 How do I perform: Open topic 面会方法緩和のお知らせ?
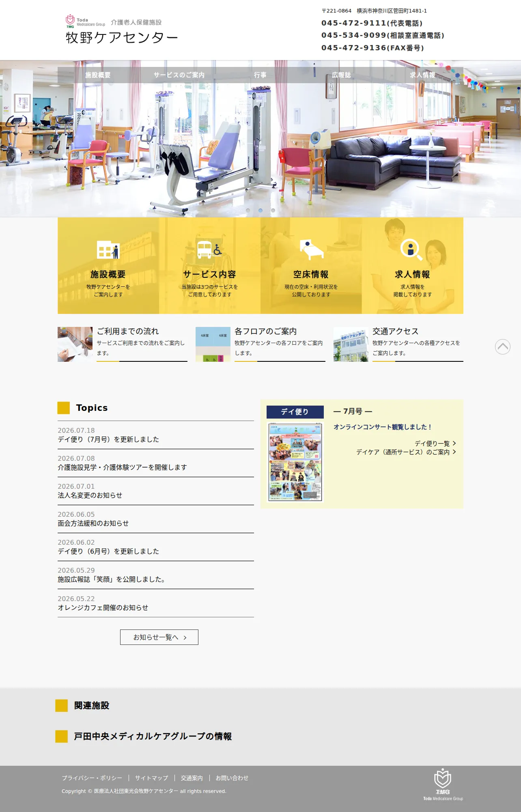(x=93, y=523)
